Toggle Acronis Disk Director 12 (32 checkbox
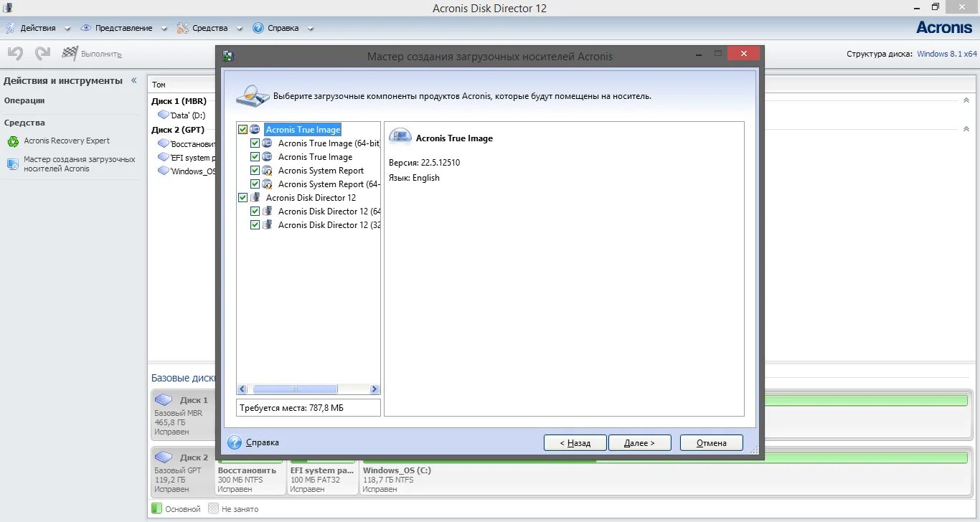This screenshot has height=522, width=980. (x=255, y=225)
